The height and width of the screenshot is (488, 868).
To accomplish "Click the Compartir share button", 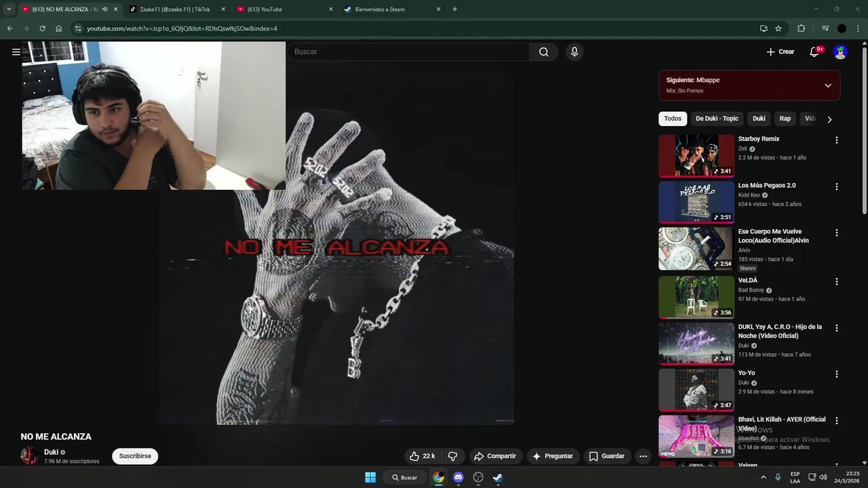I will point(495,456).
